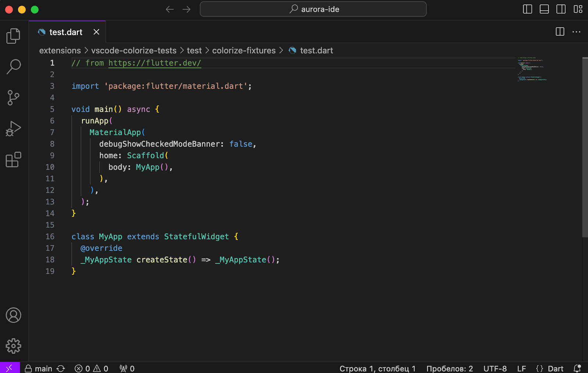Open the vscode-colorize-tests breadcrumb
This screenshot has width=588, height=373.
(x=134, y=50)
